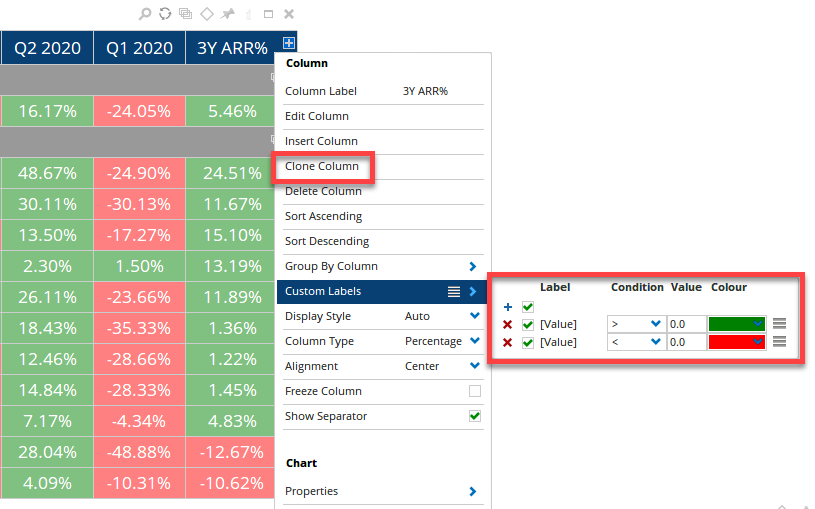The width and height of the screenshot is (815, 509).
Task: Click the 48.67% cell
Action: (x=47, y=173)
